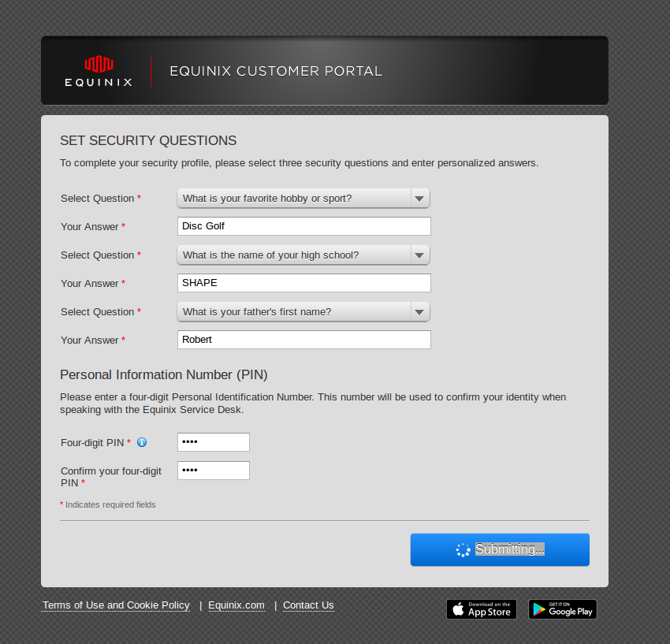Click the Equinix Customer Portal header title
Viewport: 670px width, 644px height.
(276, 71)
